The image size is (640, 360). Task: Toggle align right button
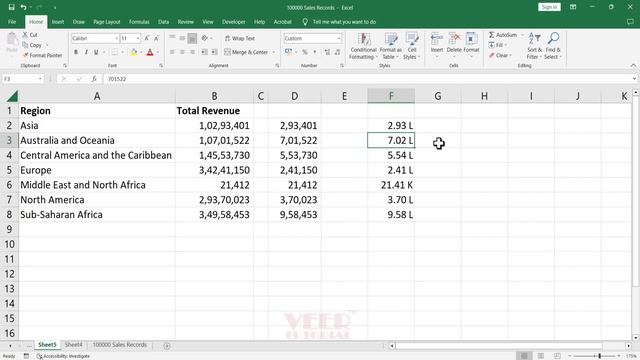coord(192,52)
